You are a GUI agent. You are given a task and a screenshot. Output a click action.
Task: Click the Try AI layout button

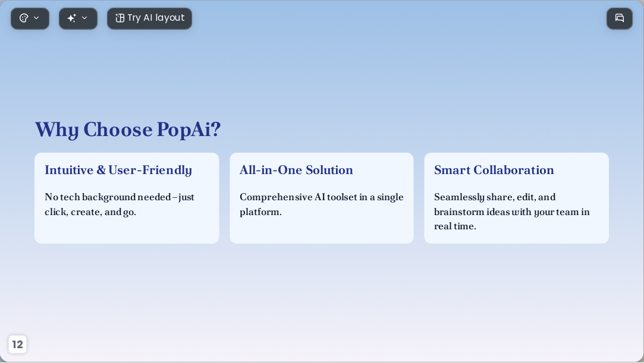pyautogui.click(x=149, y=18)
